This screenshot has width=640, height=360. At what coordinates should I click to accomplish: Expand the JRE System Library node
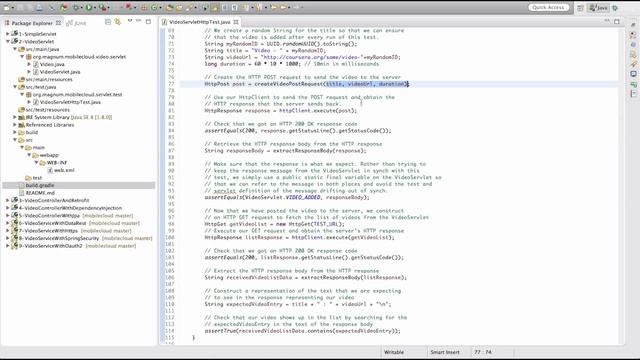pyautogui.click(x=15, y=117)
